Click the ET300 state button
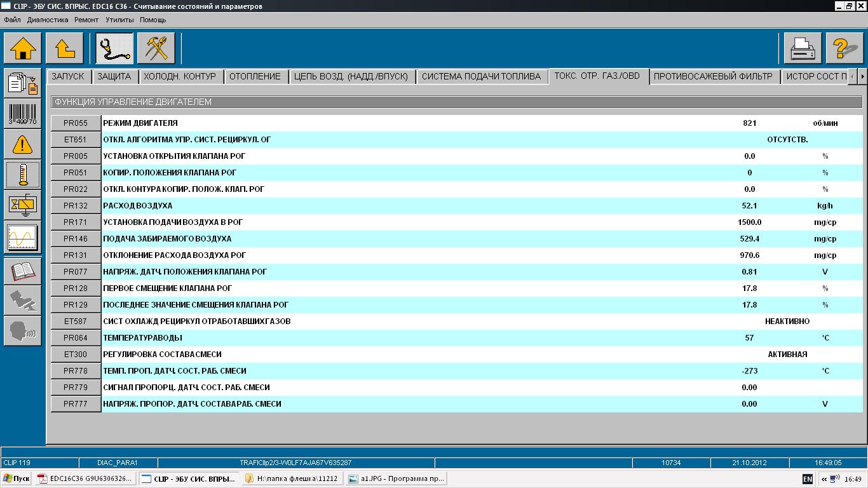The width and height of the screenshot is (868, 488). point(76,355)
